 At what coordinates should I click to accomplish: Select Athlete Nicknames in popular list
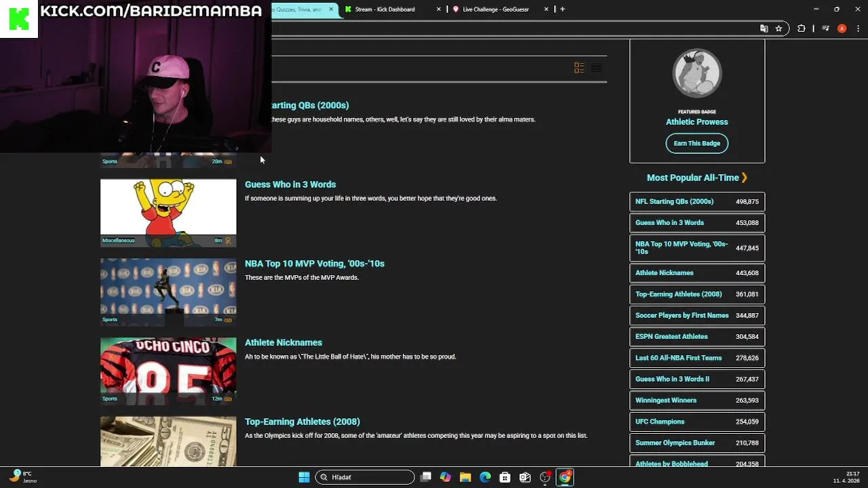pos(697,272)
